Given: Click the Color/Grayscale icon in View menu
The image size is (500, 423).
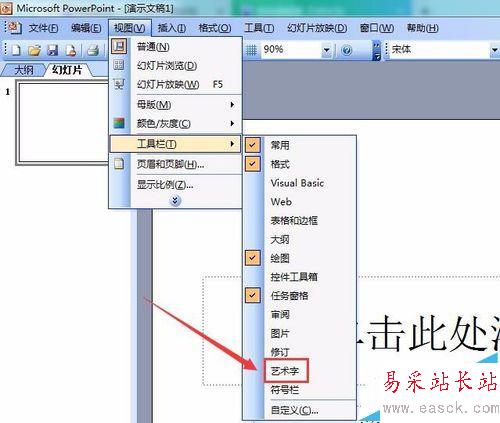Looking at the screenshot, I should click(x=119, y=123).
